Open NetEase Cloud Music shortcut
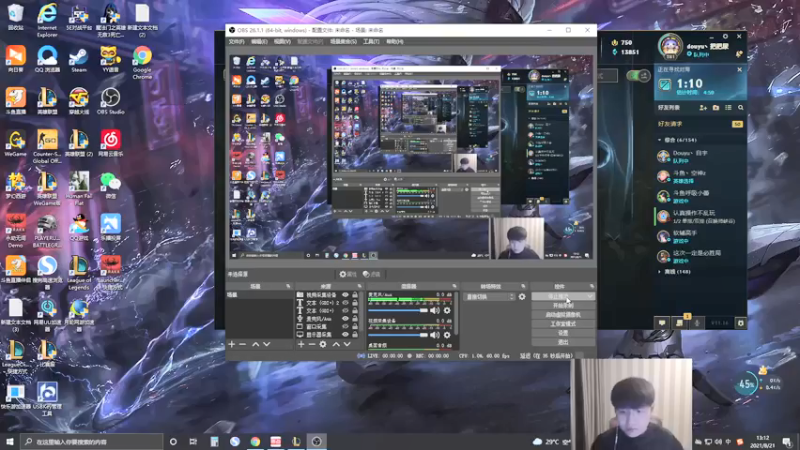The image size is (800, 450). click(x=110, y=143)
